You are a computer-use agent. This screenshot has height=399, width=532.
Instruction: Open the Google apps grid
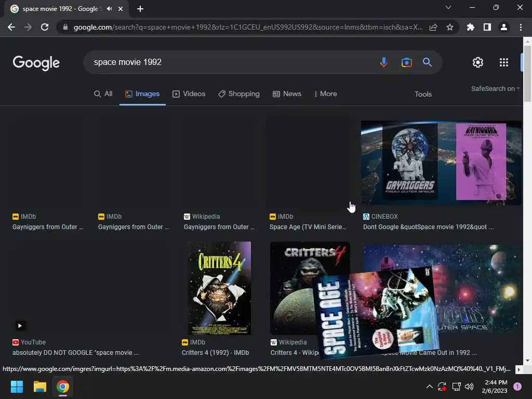[504, 62]
